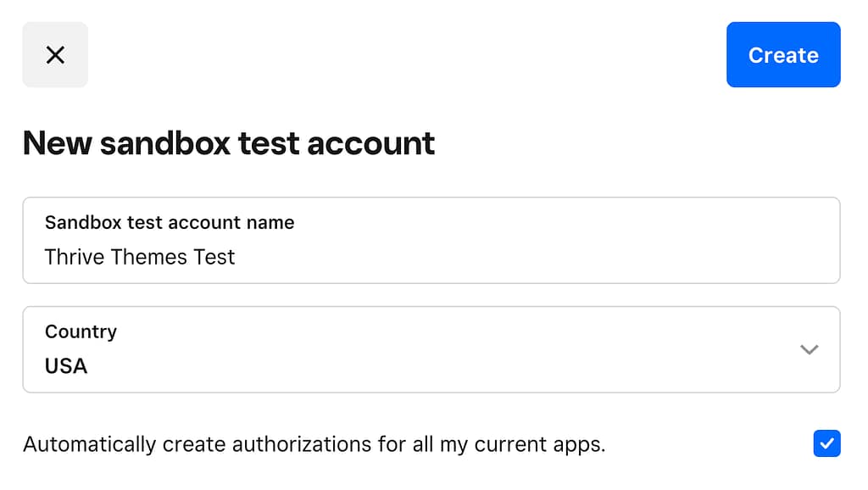Open the Country dropdown
This screenshot has width=868, height=490.
pyautogui.click(x=431, y=349)
